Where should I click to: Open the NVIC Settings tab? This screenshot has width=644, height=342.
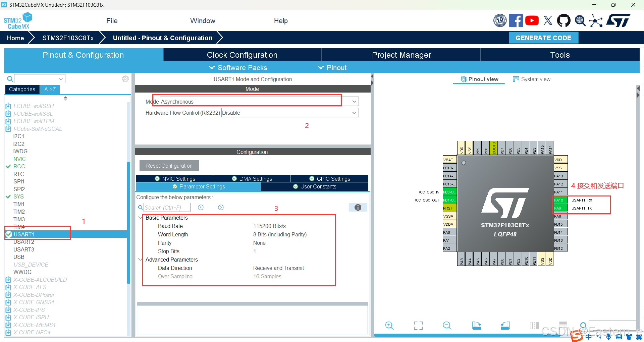click(175, 179)
